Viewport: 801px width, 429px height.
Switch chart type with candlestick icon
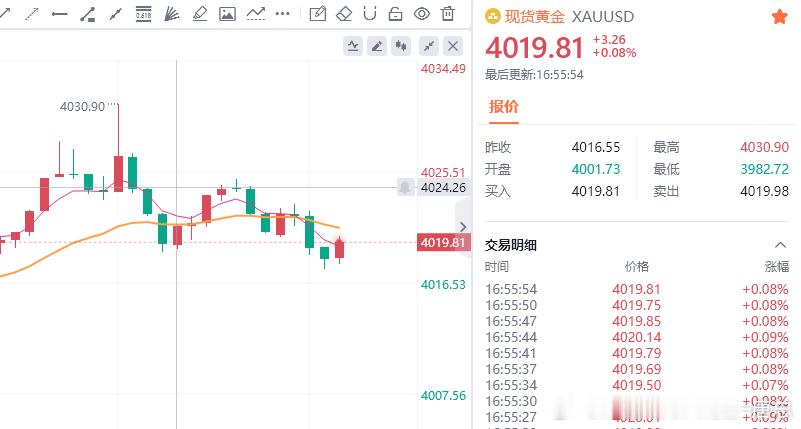point(401,46)
